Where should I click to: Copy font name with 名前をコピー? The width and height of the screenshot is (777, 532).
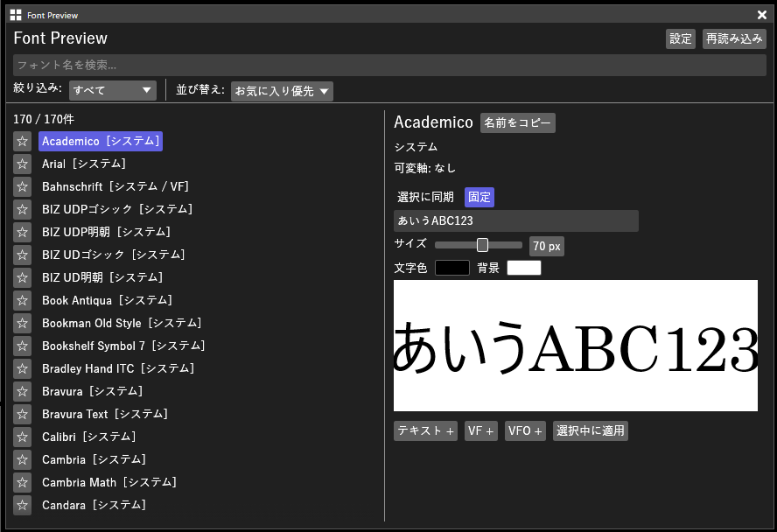pos(517,122)
